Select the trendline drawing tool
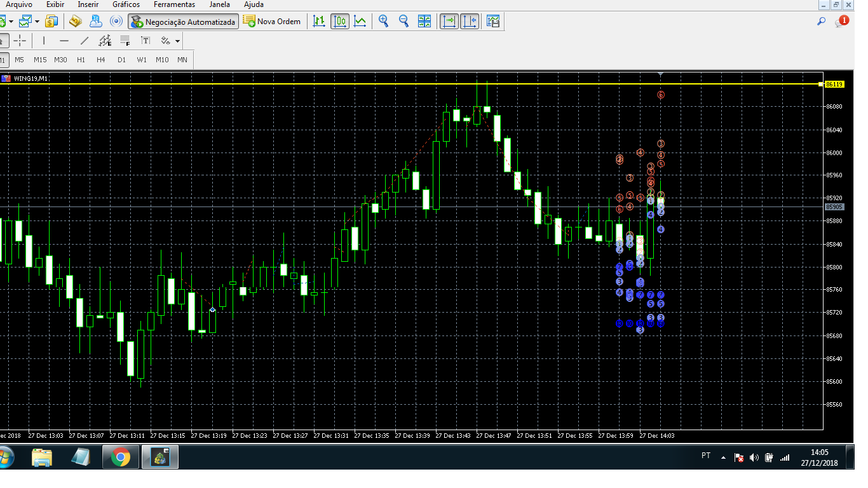The width and height of the screenshot is (868, 488). tap(85, 41)
